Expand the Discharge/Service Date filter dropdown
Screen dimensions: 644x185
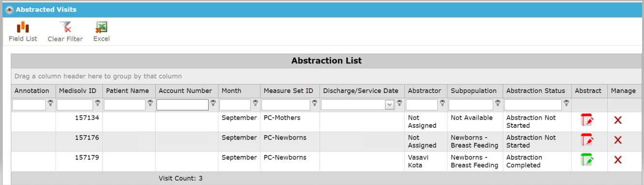(389, 105)
